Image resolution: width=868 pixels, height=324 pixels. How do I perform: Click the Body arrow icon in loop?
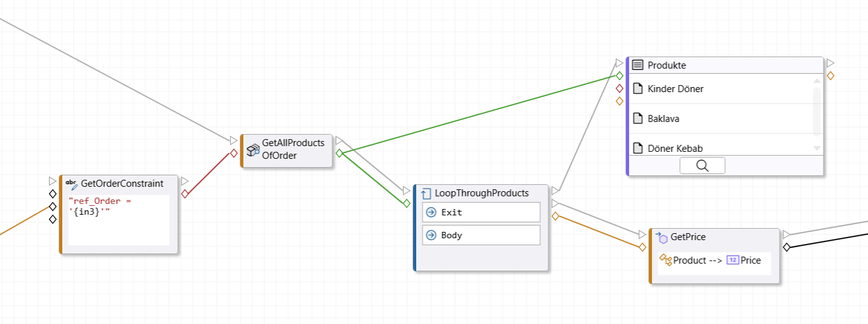coord(431,235)
